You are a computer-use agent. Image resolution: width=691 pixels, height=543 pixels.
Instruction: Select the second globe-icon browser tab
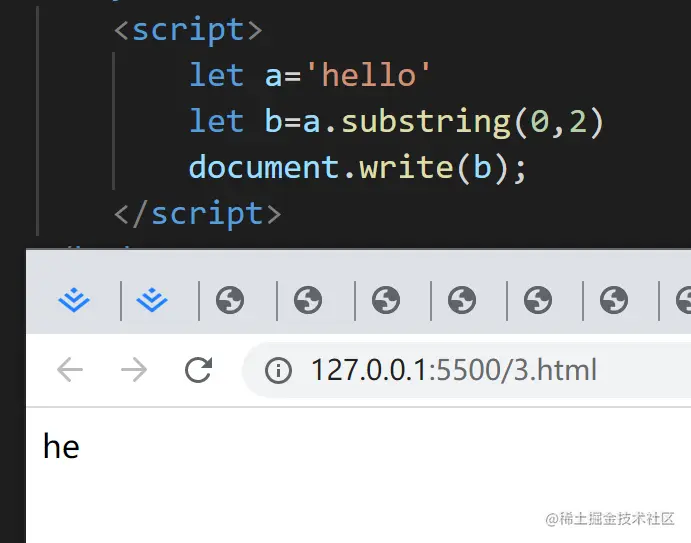coord(308,300)
